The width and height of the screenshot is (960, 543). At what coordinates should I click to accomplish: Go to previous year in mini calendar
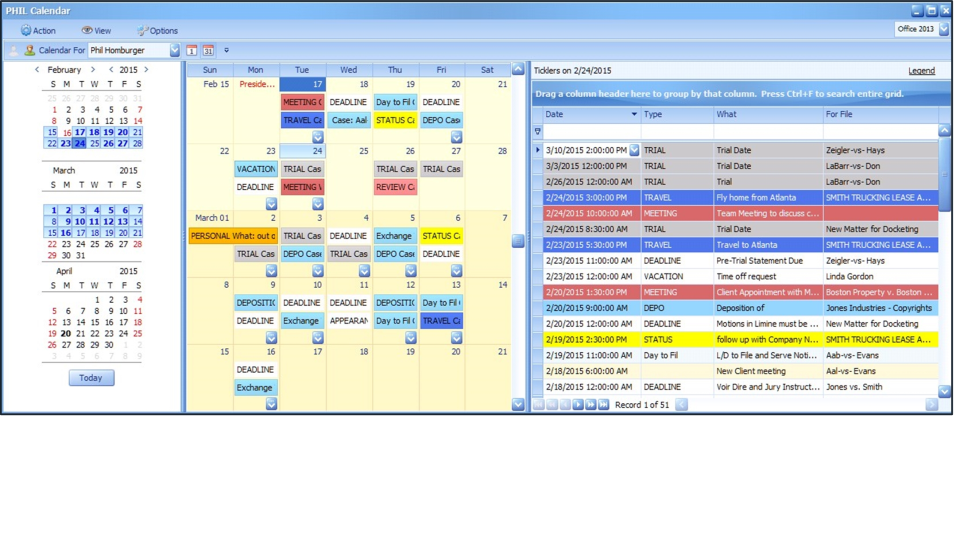point(111,69)
